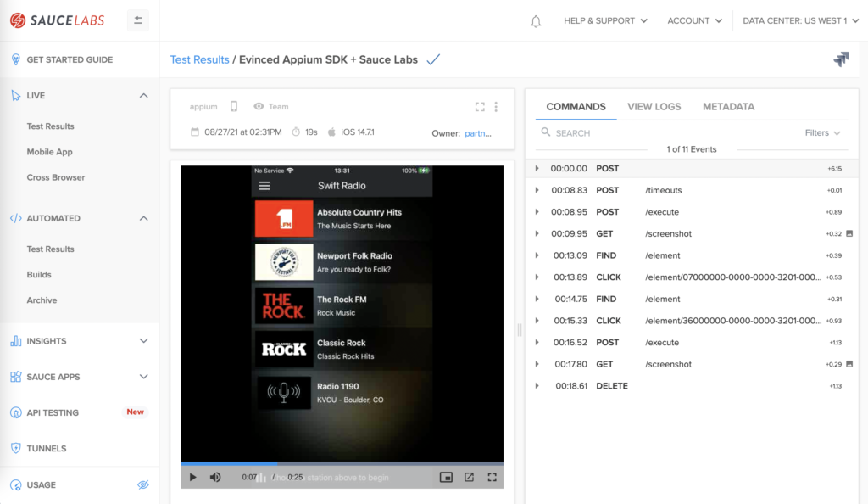Screen dimensions: 868x504
Task: Click the owner link partn...
Action: (x=478, y=133)
